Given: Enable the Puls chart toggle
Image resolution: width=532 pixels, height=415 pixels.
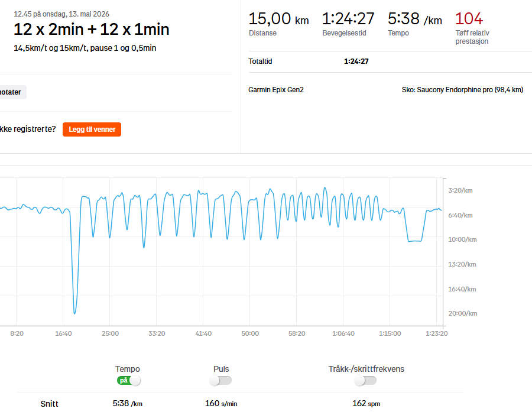Looking at the screenshot, I should [220, 380].
